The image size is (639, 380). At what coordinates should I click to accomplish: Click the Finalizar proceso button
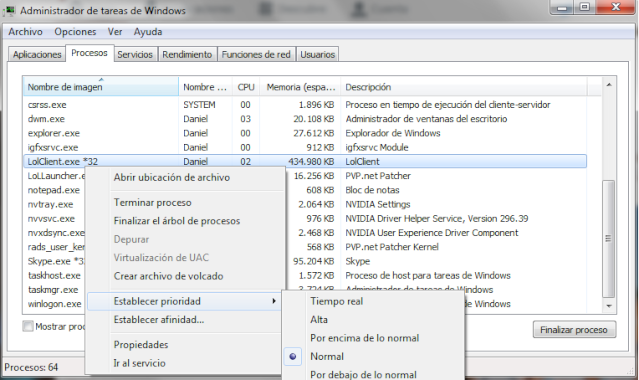[574, 329]
